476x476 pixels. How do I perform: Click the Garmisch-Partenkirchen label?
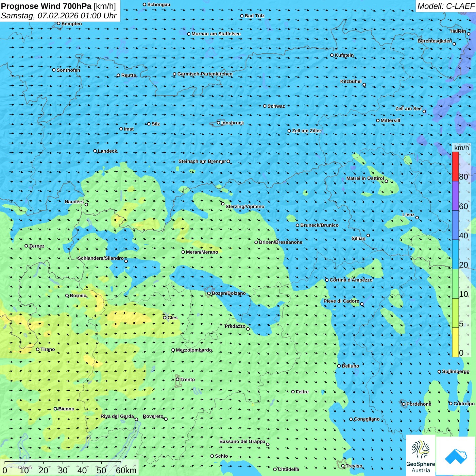tap(205, 74)
